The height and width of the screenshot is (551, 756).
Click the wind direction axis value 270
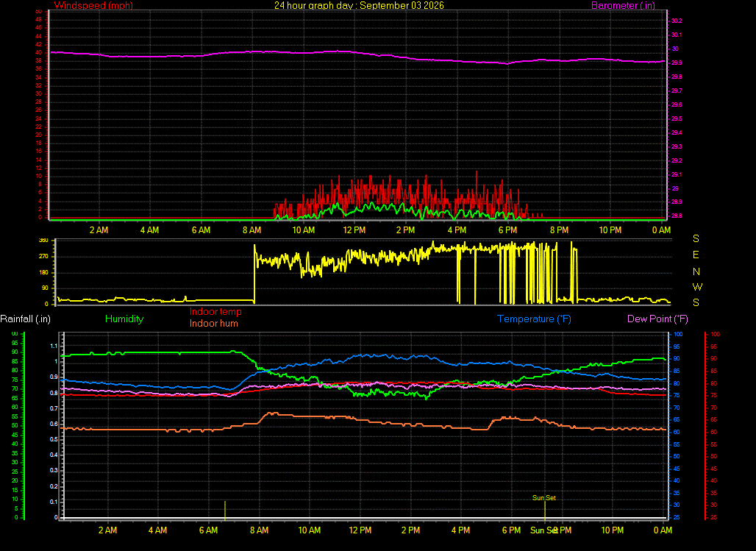43,256
